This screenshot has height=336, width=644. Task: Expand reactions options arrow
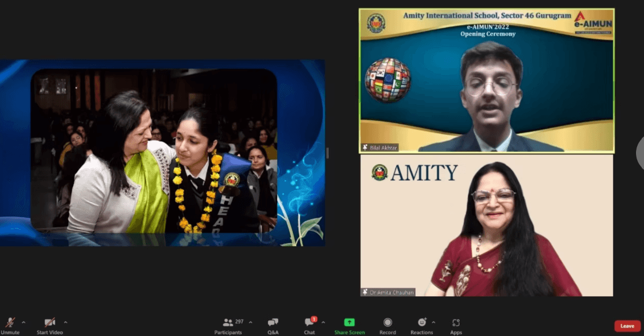click(x=434, y=322)
